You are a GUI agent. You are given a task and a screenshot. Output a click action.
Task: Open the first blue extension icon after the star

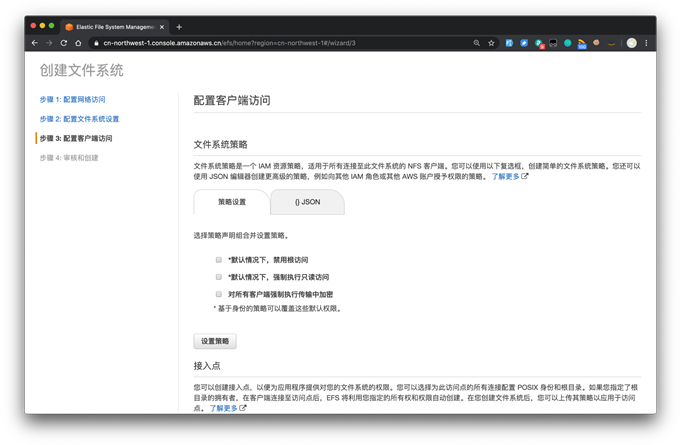coord(509,43)
